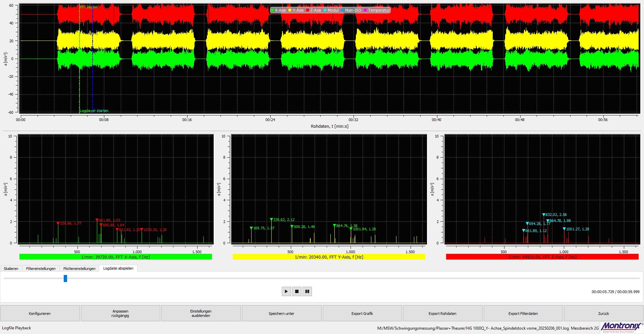This screenshot has width=644, height=334.
Task: Click the Konfigurieren button
Action: [40, 313]
